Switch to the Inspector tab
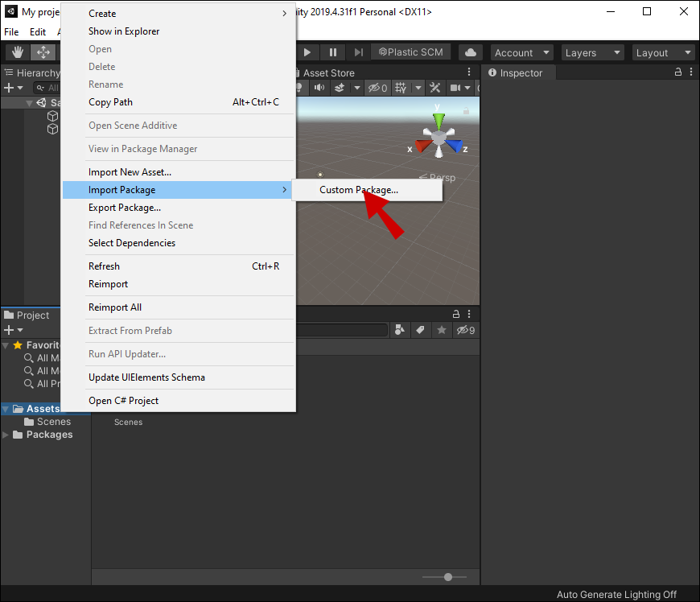 tap(518, 72)
